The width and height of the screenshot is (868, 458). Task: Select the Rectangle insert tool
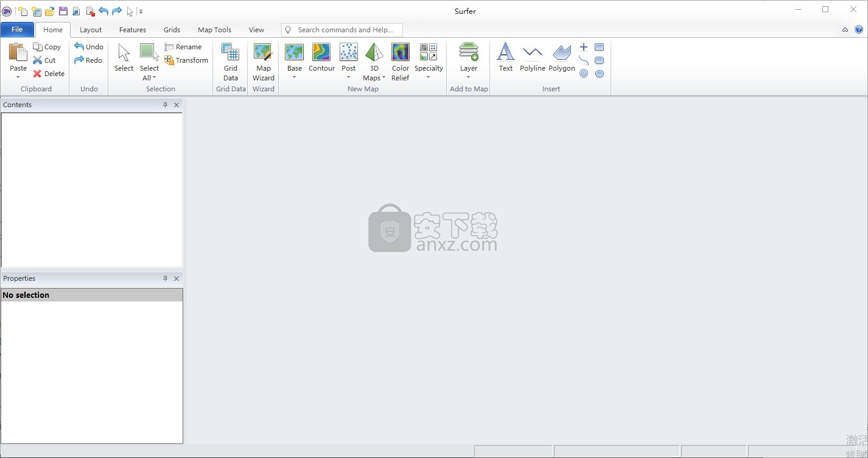point(600,47)
